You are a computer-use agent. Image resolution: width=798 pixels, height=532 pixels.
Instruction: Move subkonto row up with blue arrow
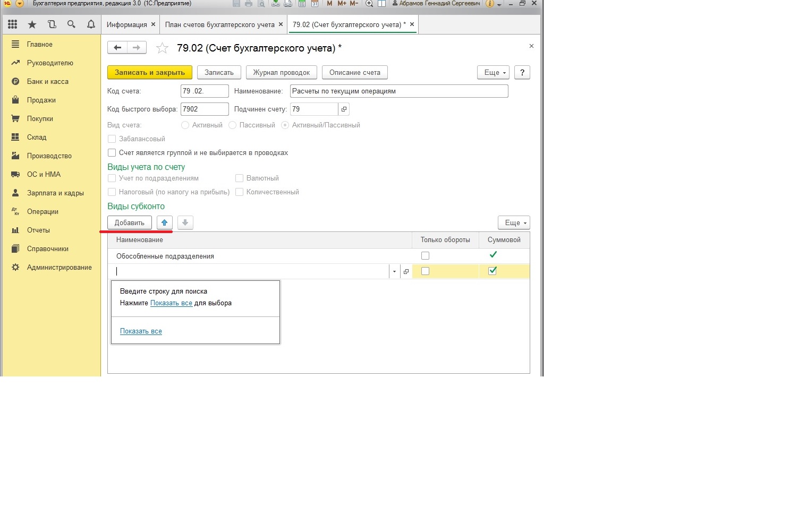165,223
